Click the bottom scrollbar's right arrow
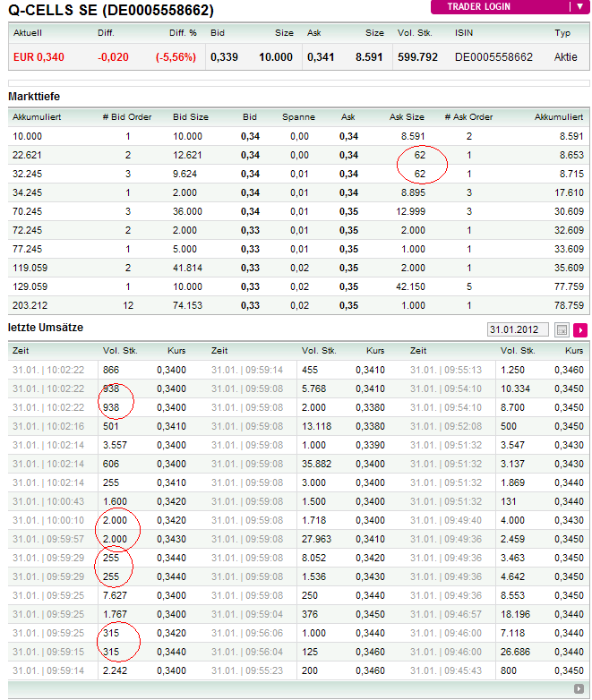The width and height of the screenshot is (592, 700). tap(579, 688)
